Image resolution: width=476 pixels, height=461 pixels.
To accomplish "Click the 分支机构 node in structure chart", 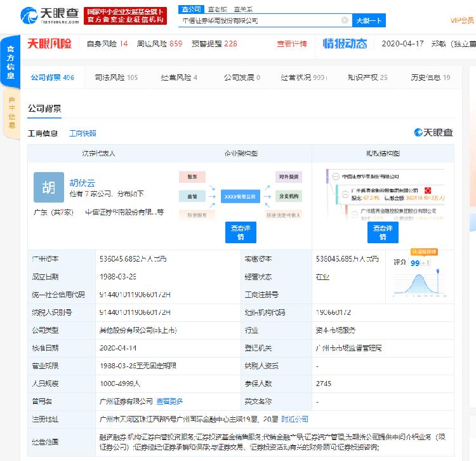I will pos(289,196).
